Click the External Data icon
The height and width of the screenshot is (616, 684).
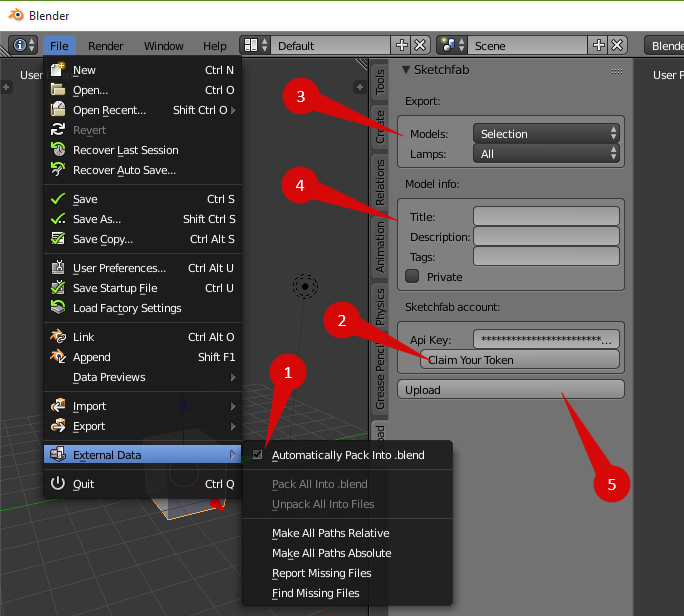pyautogui.click(x=58, y=455)
